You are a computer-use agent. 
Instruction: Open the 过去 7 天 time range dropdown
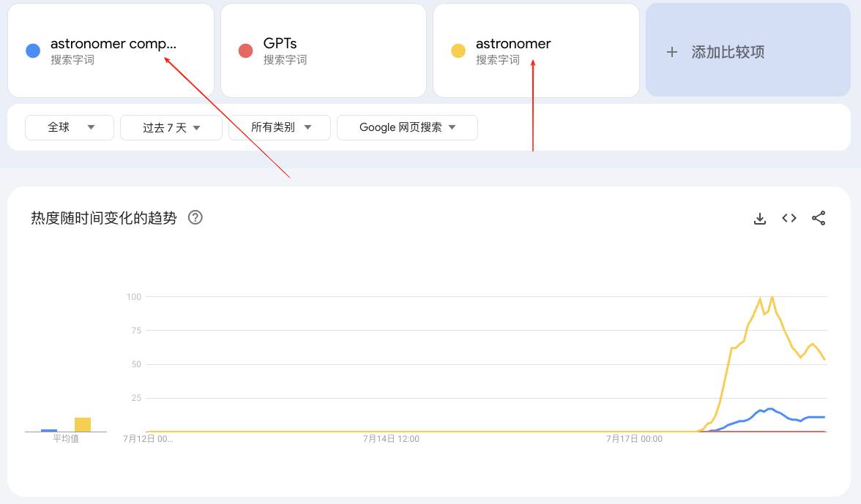[x=171, y=127]
